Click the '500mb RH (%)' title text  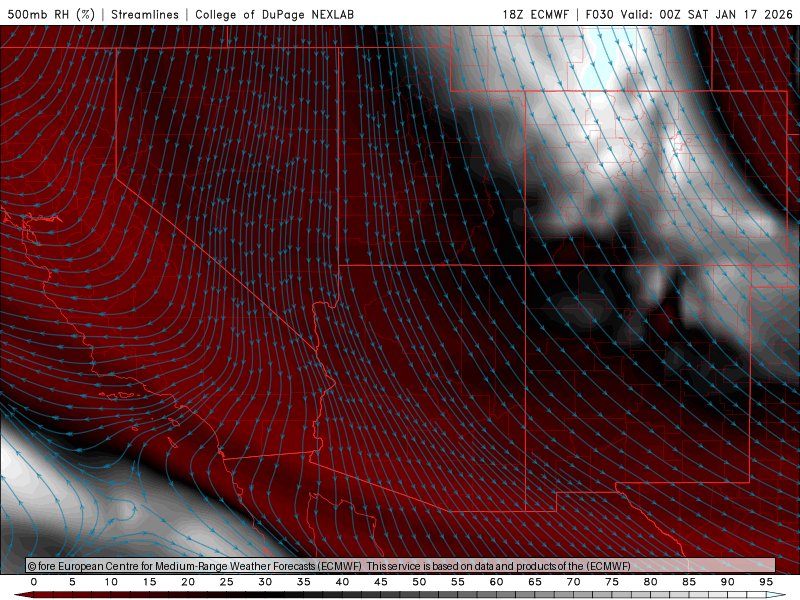51,14
